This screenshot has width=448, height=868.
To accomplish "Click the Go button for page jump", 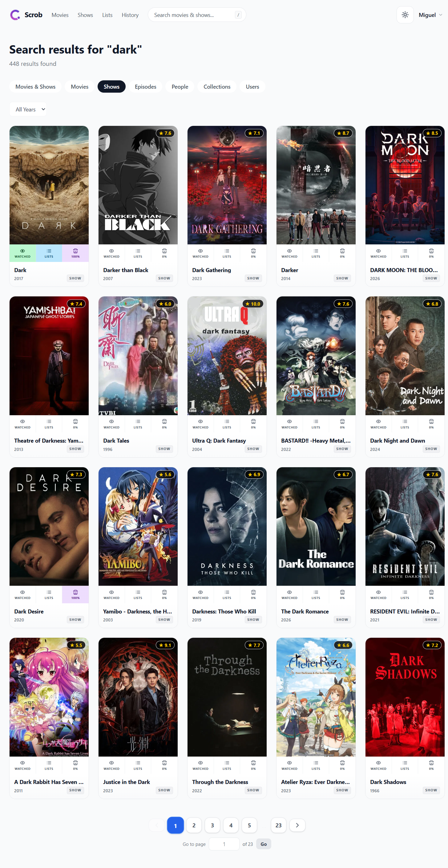I will 264,844.
